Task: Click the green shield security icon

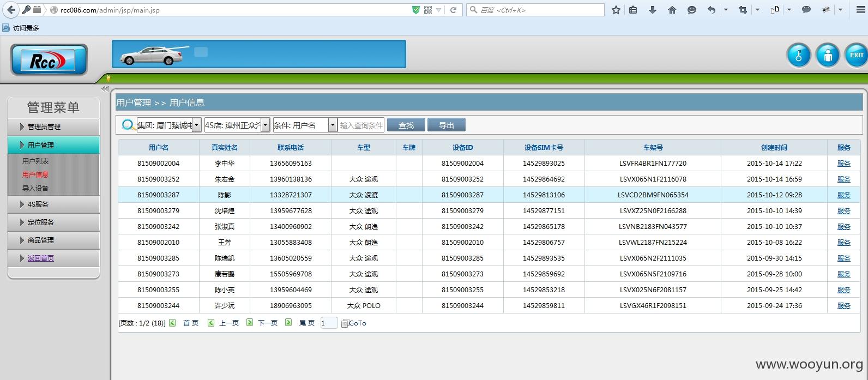Action: pos(416,10)
